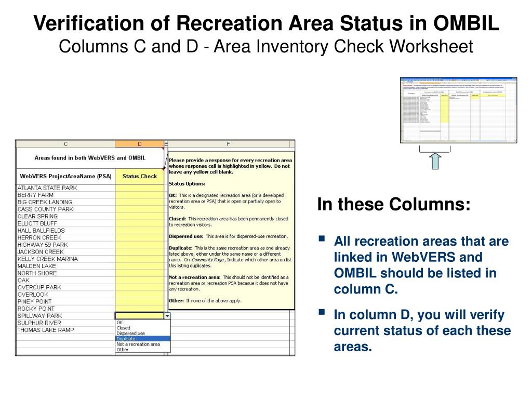
Task: Select the HALL BALLFIELDS cell
Action: (x=65, y=230)
